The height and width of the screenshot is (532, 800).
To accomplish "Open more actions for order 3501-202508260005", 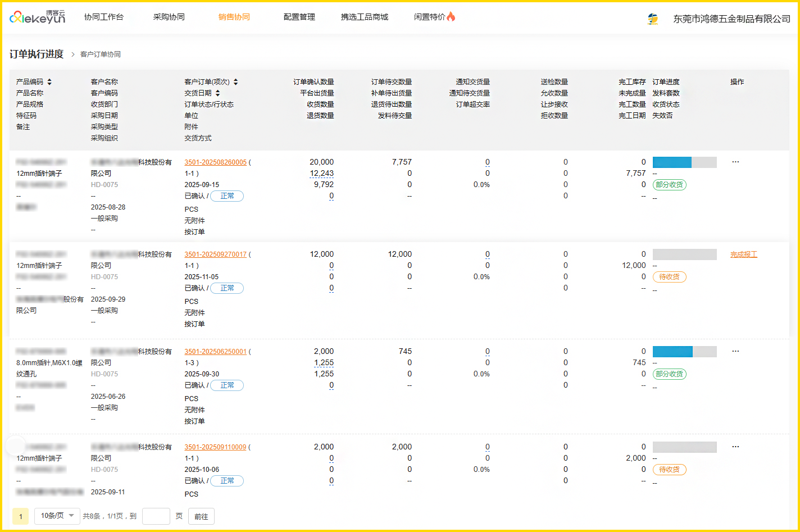I will [735, 162].
